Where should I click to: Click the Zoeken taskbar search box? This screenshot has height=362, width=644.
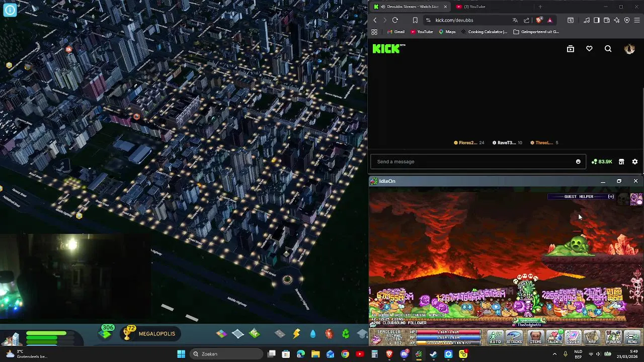click(226, 354)
